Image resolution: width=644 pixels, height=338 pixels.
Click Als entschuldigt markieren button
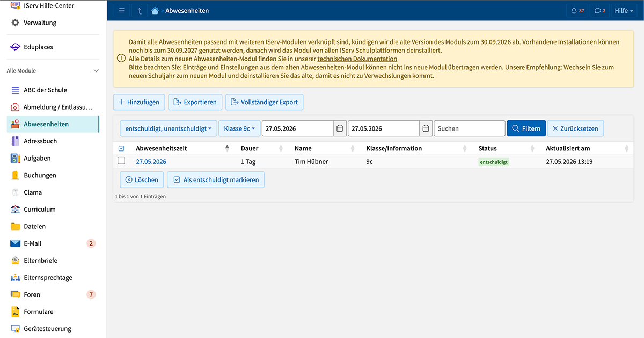pos(216,180)
